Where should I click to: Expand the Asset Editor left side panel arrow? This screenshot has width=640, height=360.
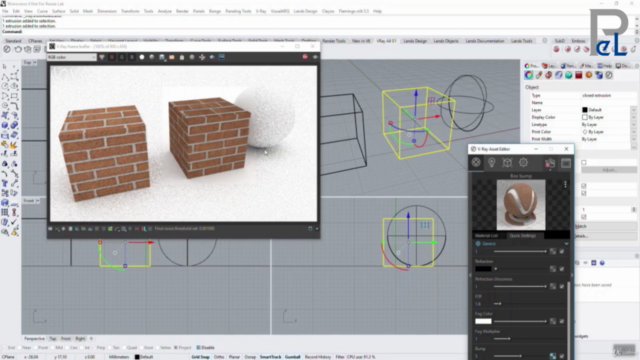click(x=470, y=275)
